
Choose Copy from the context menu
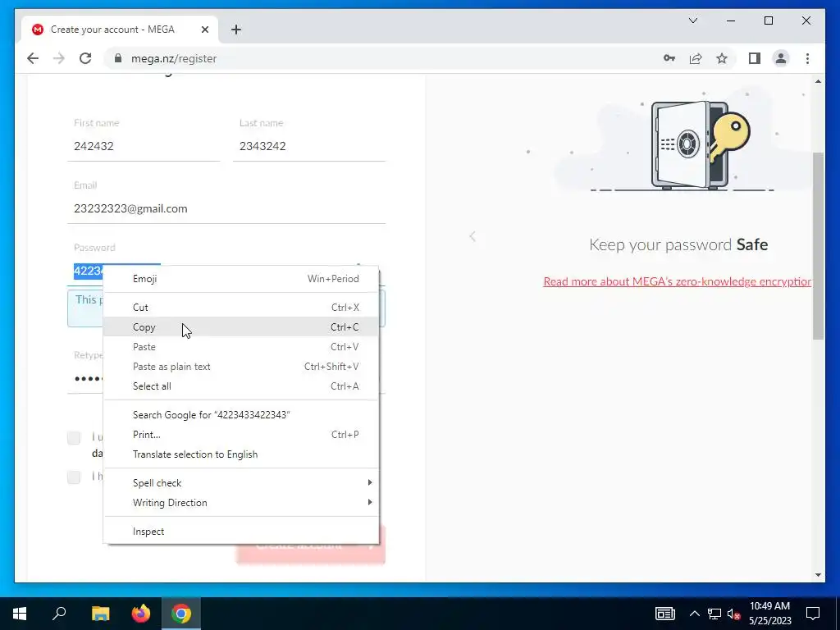click(x=240, y=326)
